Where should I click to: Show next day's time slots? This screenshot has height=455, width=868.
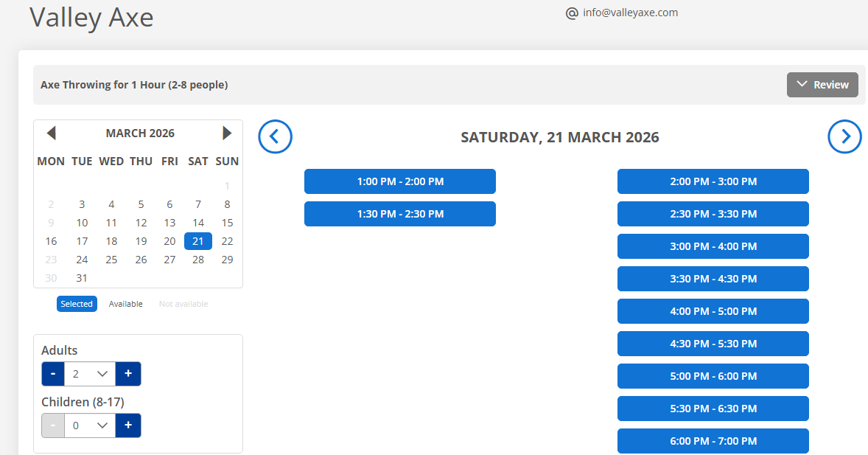pos(844,136)
